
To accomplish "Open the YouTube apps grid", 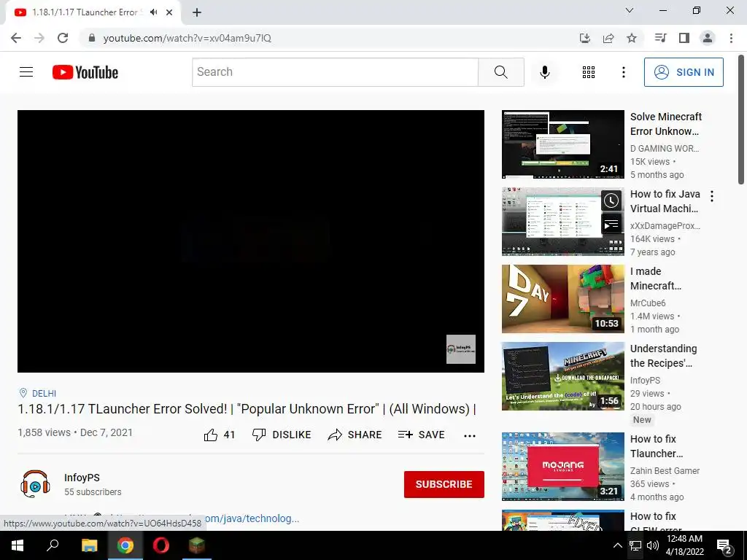I will pos(589,72).
